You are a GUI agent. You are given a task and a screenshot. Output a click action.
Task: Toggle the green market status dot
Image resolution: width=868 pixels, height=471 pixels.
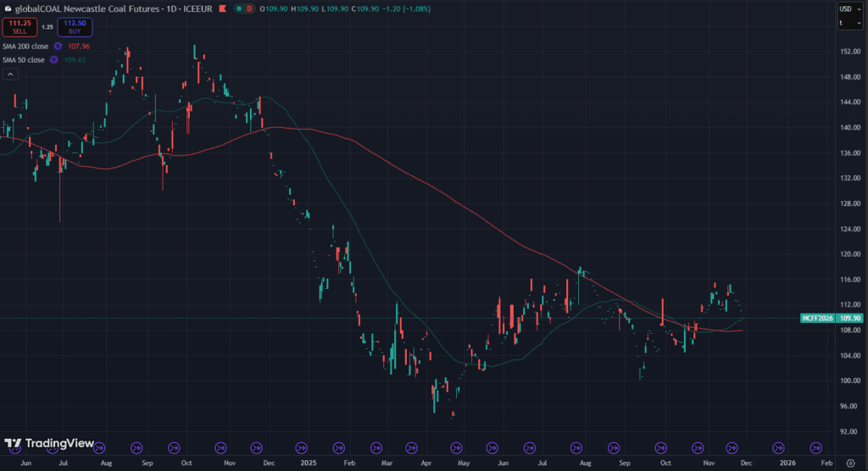click(x=240, y=8)
